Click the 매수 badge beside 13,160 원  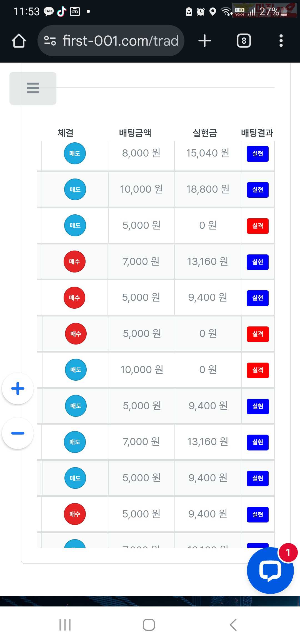pos(74,262)
